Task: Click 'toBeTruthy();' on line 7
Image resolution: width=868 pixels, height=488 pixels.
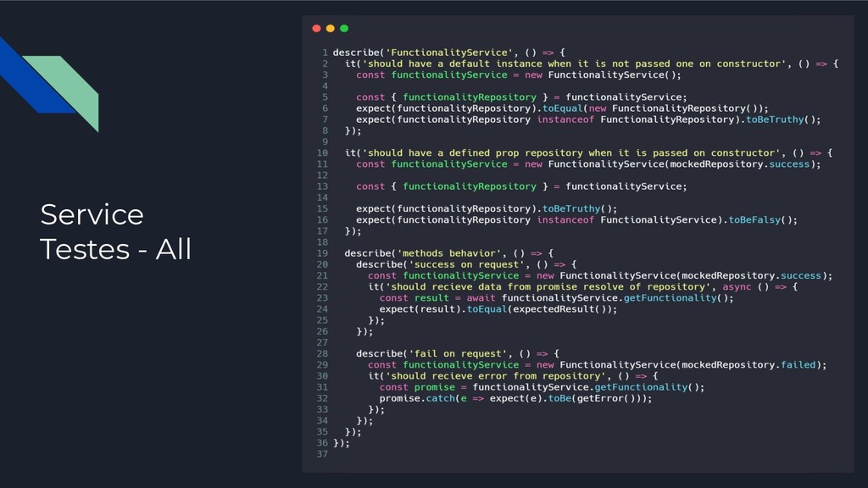Action: pyautogui.click(x=783, y=119)
